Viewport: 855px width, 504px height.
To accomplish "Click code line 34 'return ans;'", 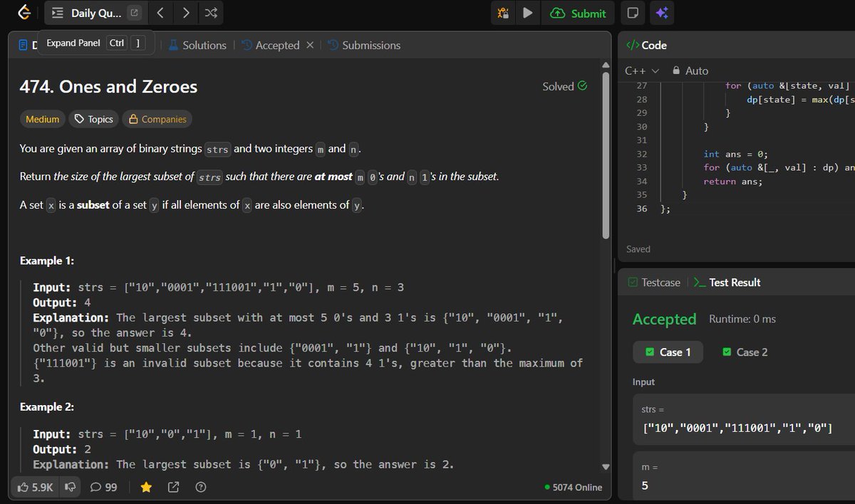I will (732, 181).
